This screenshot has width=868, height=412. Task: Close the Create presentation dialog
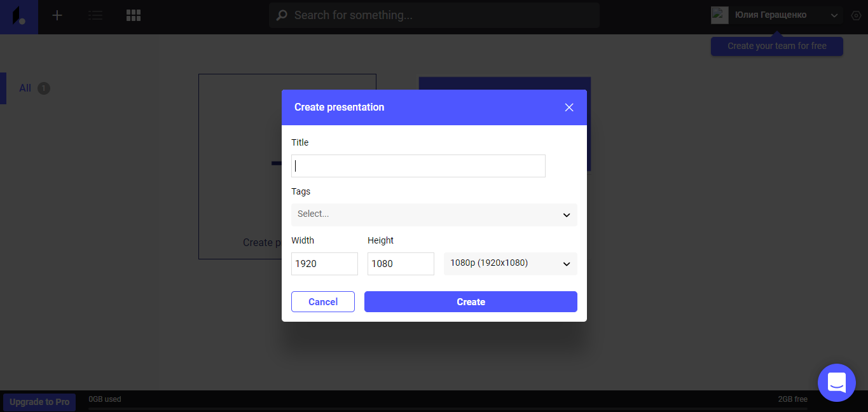[569, 107]
